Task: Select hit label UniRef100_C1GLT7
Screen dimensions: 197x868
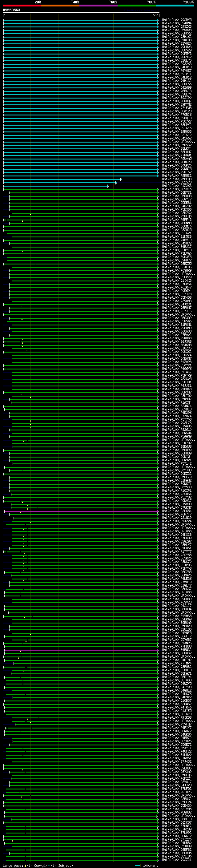Action: pos(177,586)
